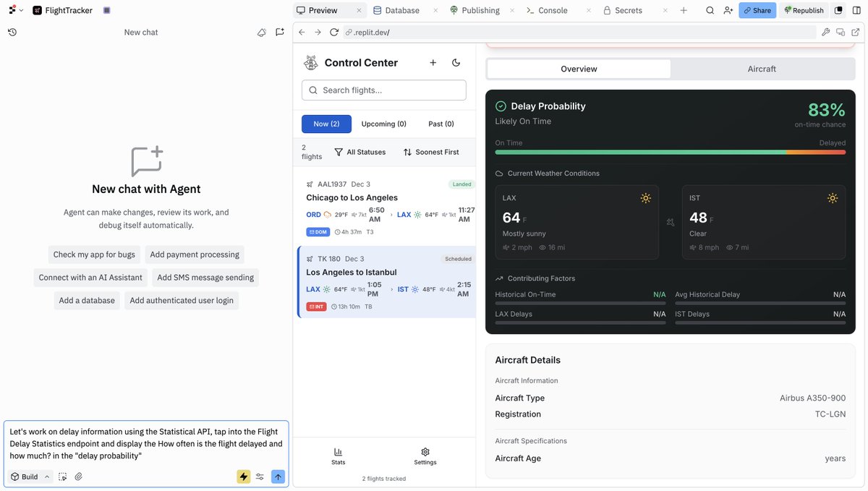Select the TK 180 Los Angeles to Istanbul flight
Viewport: 868px width, 491px height.
click(x=385, y=282)
